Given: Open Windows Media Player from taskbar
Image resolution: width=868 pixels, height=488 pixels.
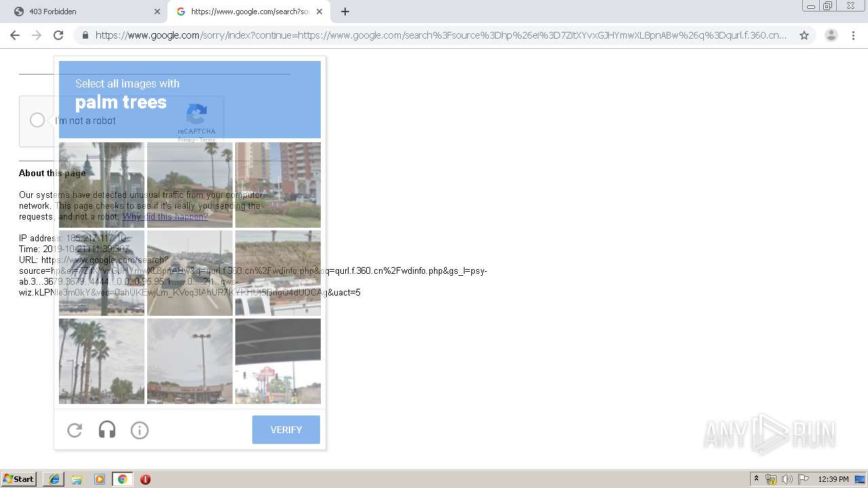Looking at the screenshot, I should 100,479.
